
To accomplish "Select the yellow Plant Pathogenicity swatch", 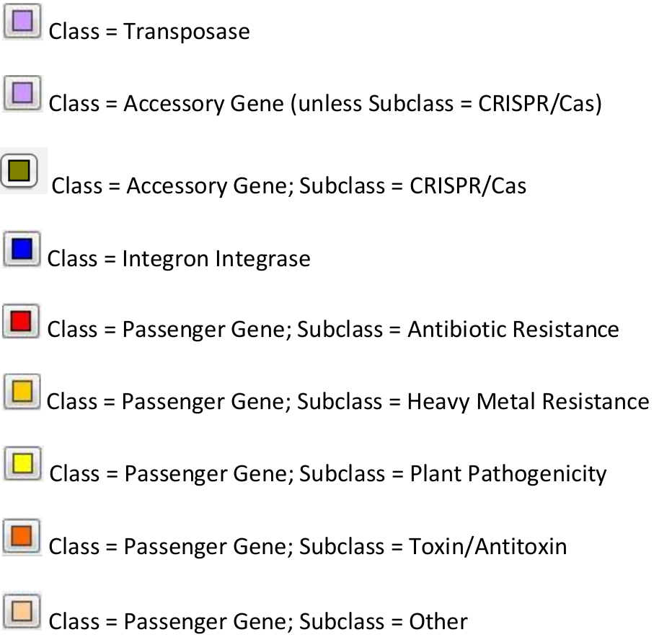I will pos(23,463).
